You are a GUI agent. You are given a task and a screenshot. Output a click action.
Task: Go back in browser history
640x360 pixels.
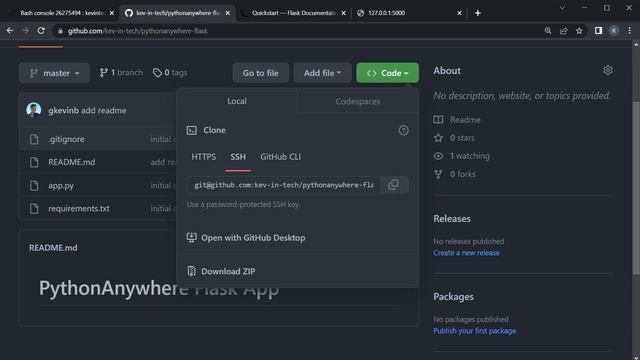(10, 31)
